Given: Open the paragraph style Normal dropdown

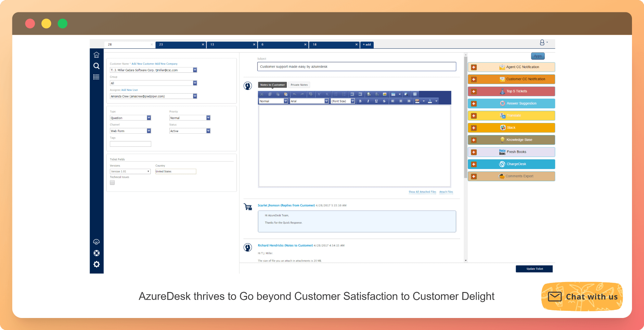Looking at the screenshot, I should (286, 101).
